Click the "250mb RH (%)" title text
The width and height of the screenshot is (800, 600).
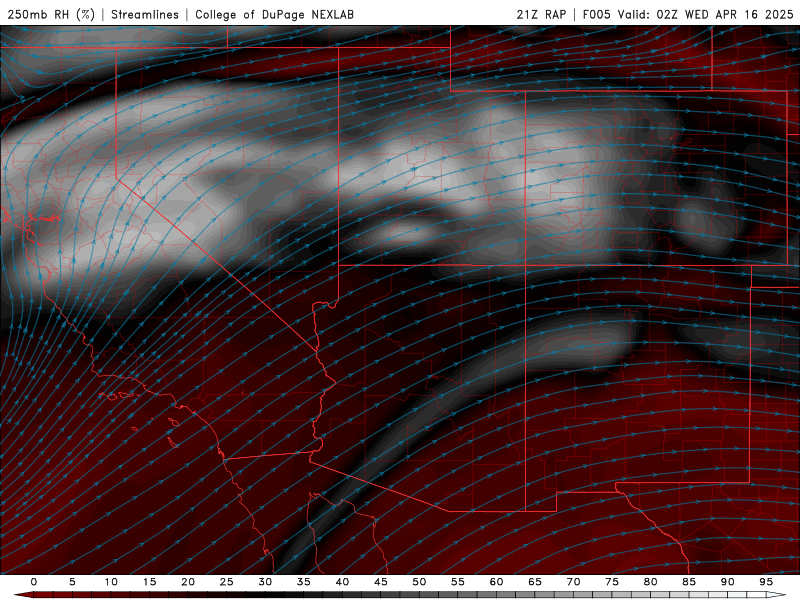(52, 14)
